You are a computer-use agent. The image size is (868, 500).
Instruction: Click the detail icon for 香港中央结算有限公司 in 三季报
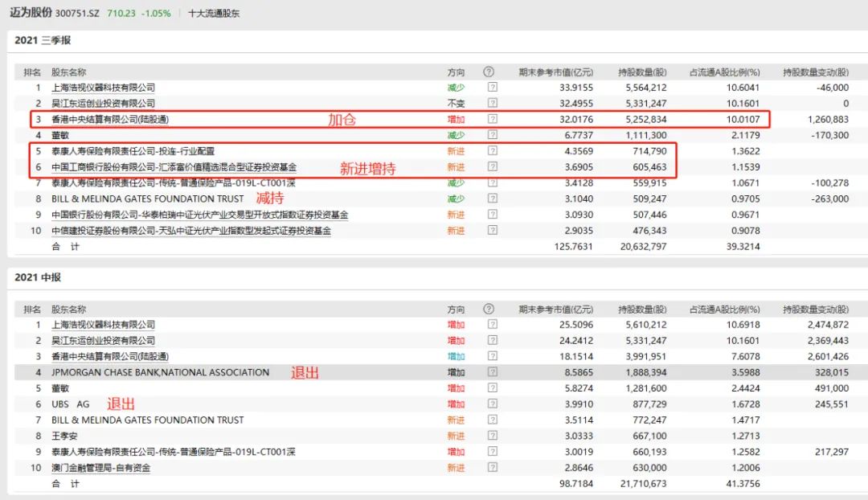tap(493, 119)
